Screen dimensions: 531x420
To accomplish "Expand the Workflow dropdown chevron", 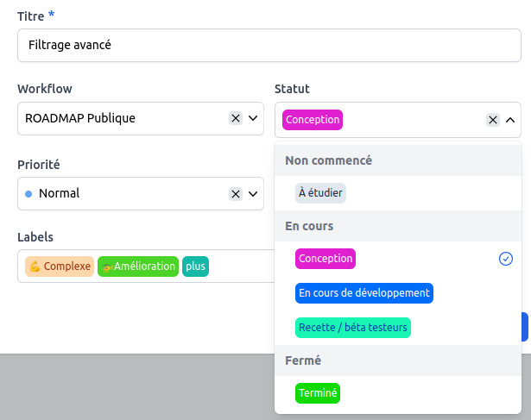I will (253, 118).
